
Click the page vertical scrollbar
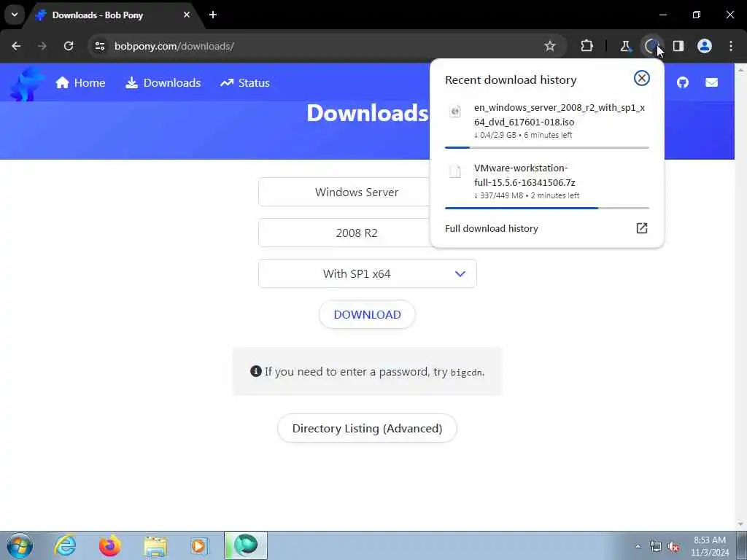pos(741,296)
